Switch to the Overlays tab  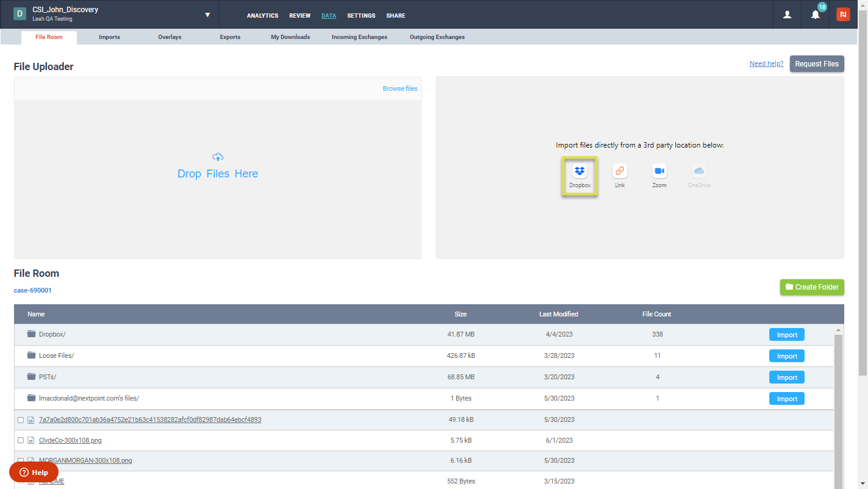coord(169,37)
